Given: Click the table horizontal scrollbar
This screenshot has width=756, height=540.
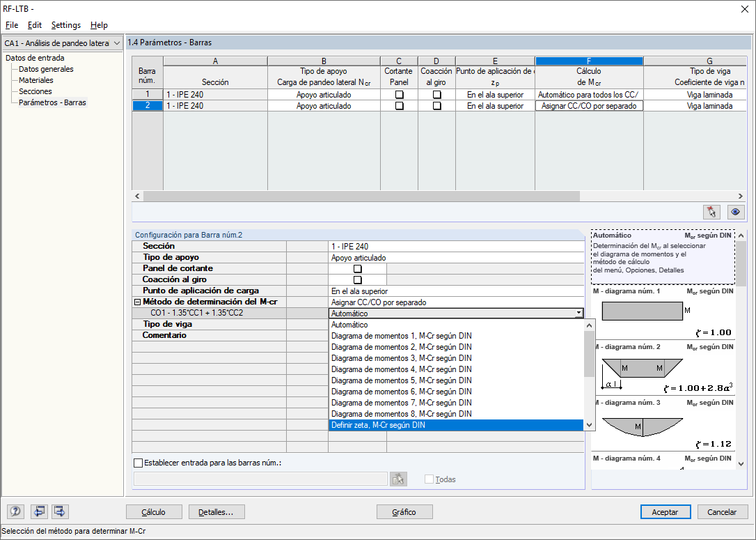Looking at the screenshot, I should click(361, 196).
